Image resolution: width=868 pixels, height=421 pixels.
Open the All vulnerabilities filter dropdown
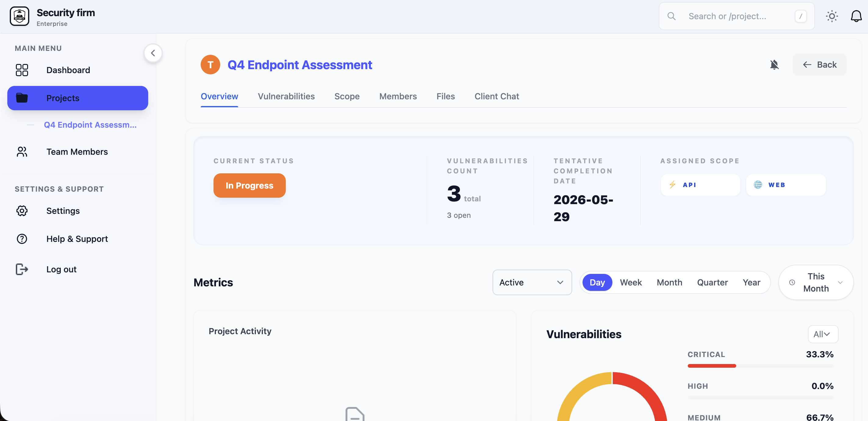coord(823,334)
